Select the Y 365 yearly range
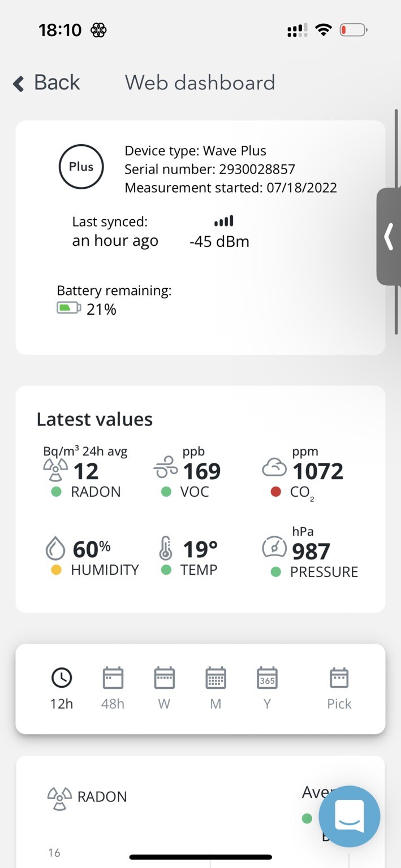The height and width of the screenshot is (868, 401). (267, 688)
